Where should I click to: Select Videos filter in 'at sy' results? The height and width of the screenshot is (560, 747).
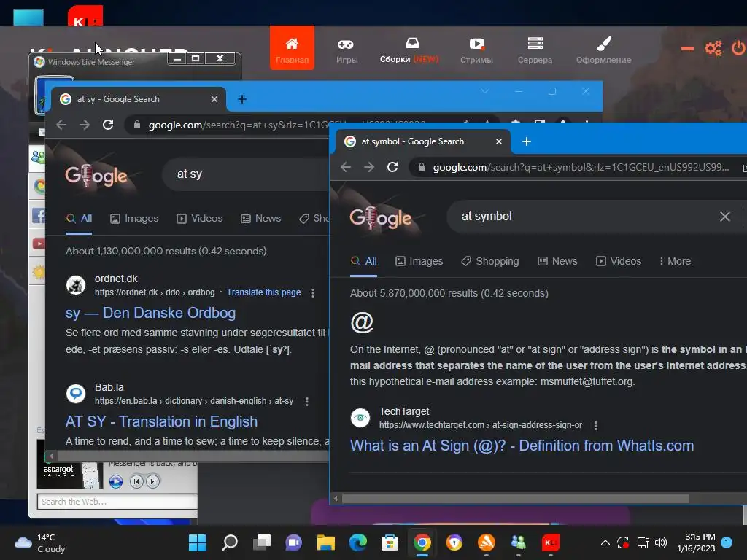[200, 218]
